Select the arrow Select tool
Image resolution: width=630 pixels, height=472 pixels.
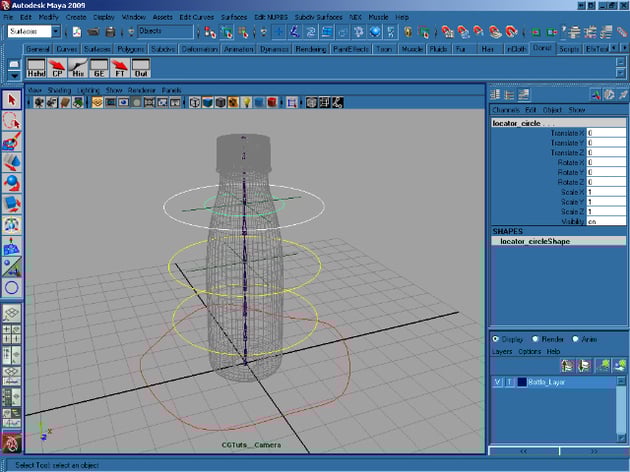click(x=12, y=100)
